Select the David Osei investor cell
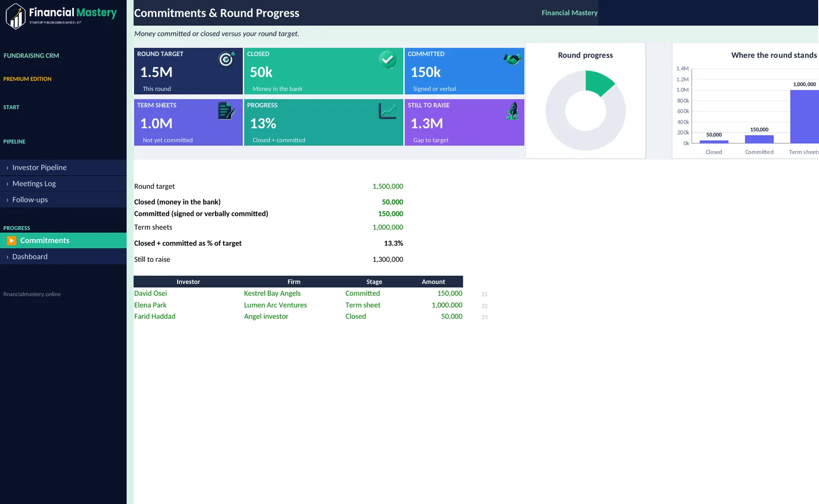 [188, 293]
